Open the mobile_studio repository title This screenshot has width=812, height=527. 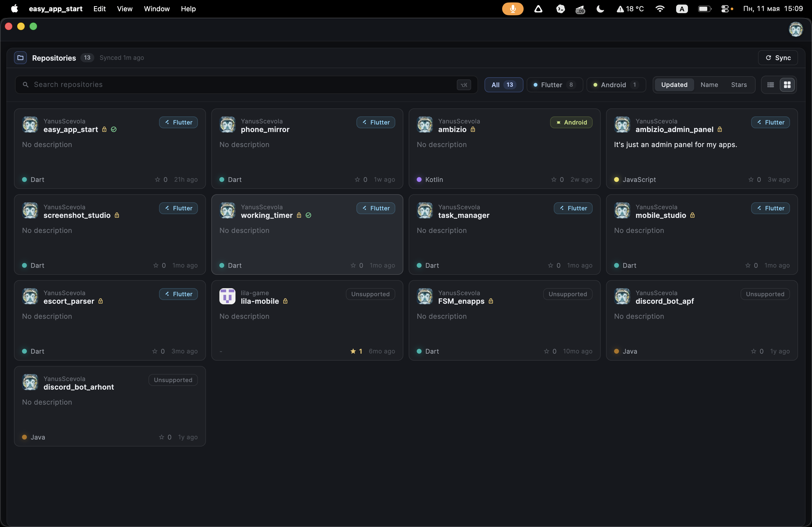[661, 215]
